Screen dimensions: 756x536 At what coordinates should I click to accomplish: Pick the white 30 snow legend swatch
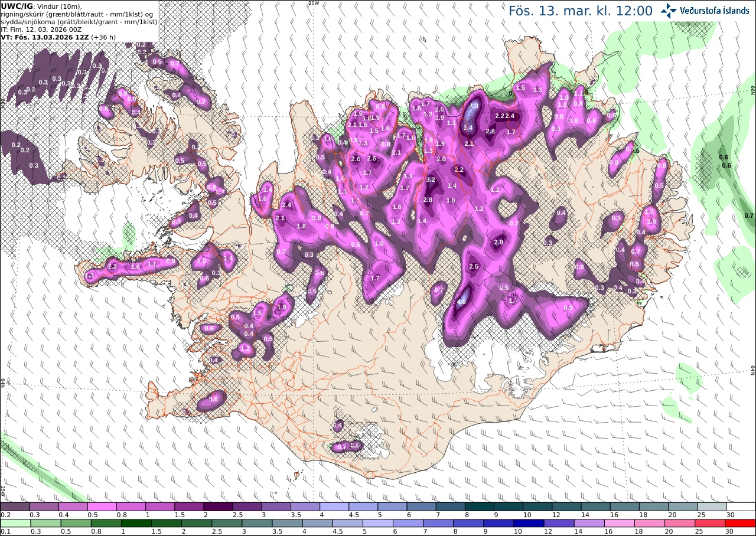point(741,506)
